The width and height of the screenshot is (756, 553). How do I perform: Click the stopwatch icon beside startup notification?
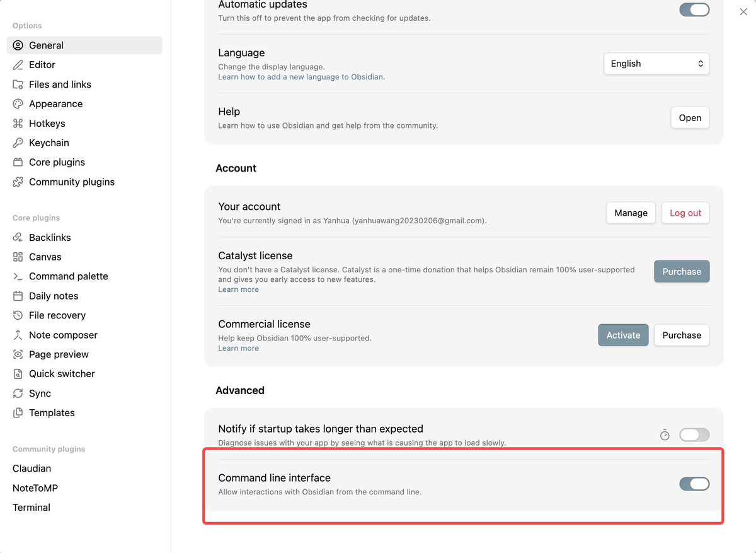tap(665, 434)
